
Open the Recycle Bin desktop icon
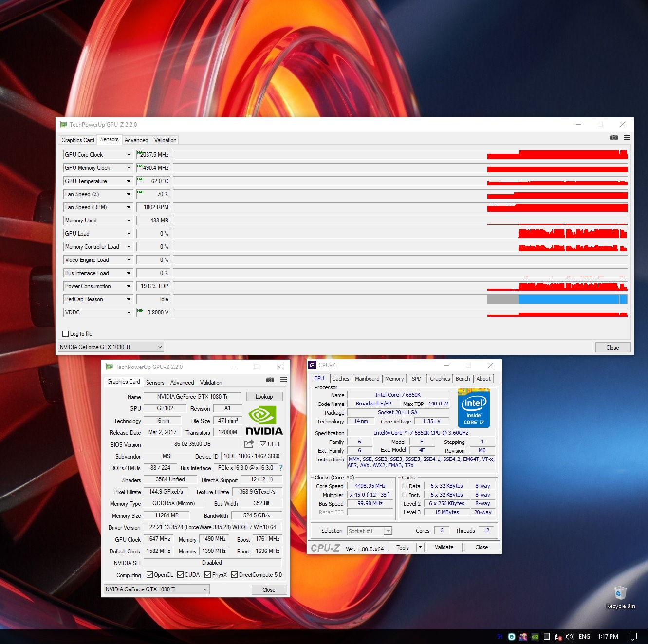(620, 597)
